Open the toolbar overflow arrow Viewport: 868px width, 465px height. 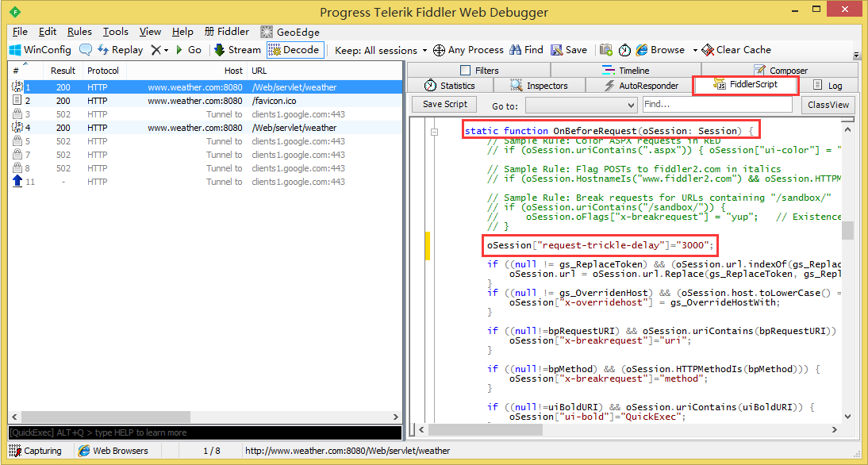tap(856, 56)
